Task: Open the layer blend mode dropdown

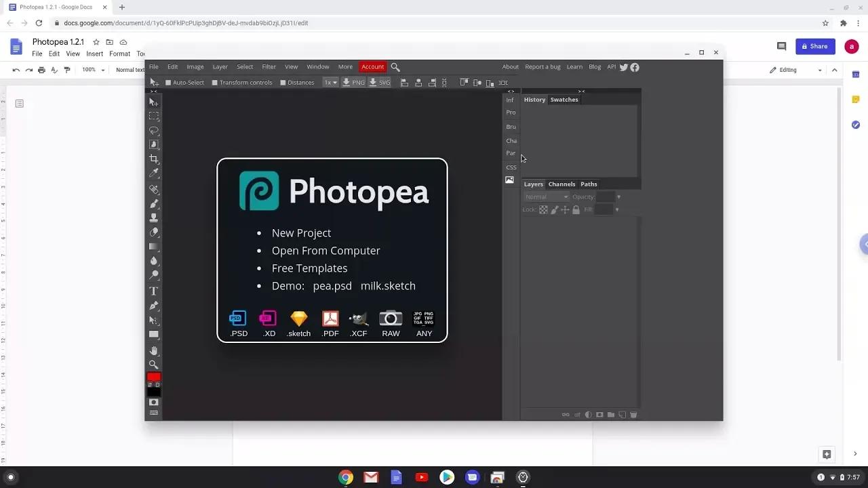Action: coord(545,197)
